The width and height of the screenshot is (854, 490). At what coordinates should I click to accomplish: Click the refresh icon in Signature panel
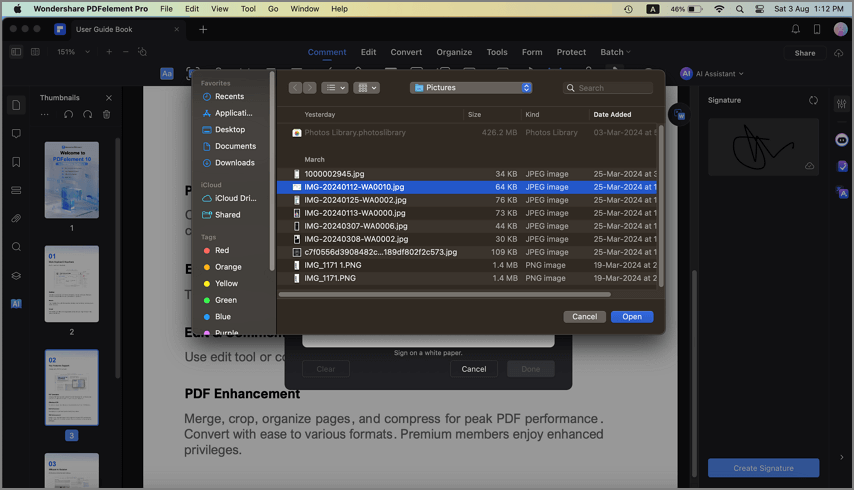point(813,100)
